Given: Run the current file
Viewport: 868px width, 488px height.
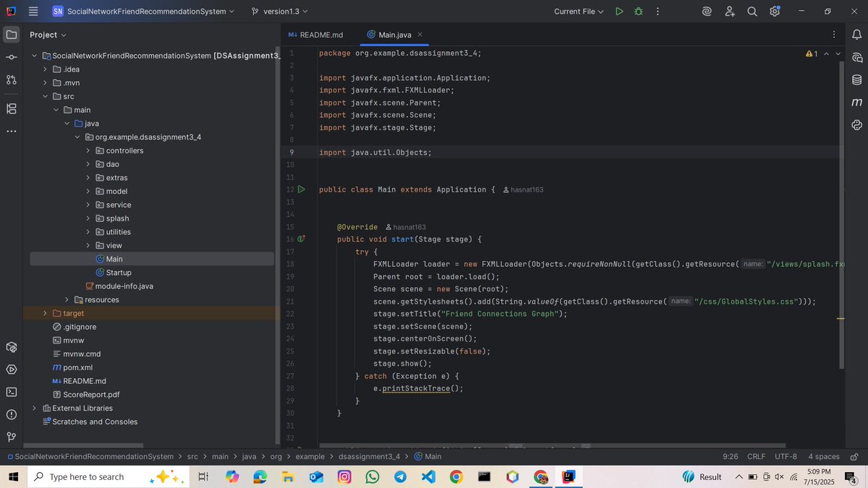Looking at the screenshot, I should click(619, 12).
